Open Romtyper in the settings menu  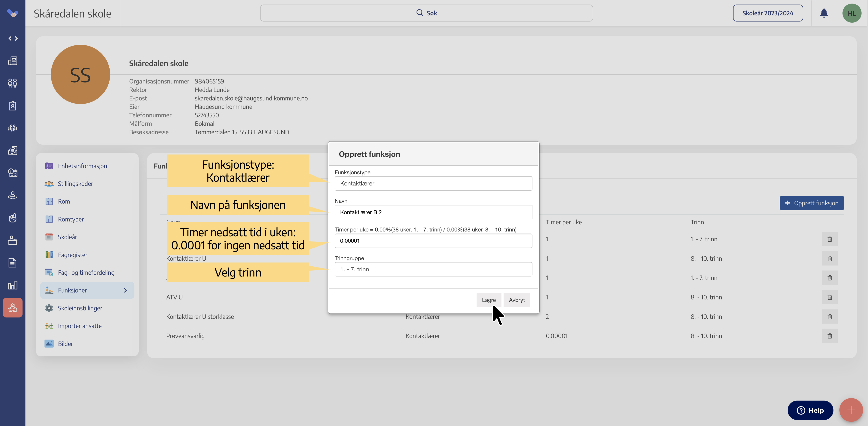(70, 219)
